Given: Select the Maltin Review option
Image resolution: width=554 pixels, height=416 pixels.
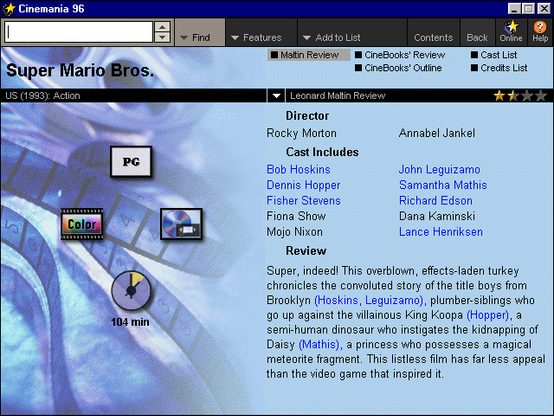Looking at the screenshot, I should [309, 55].
